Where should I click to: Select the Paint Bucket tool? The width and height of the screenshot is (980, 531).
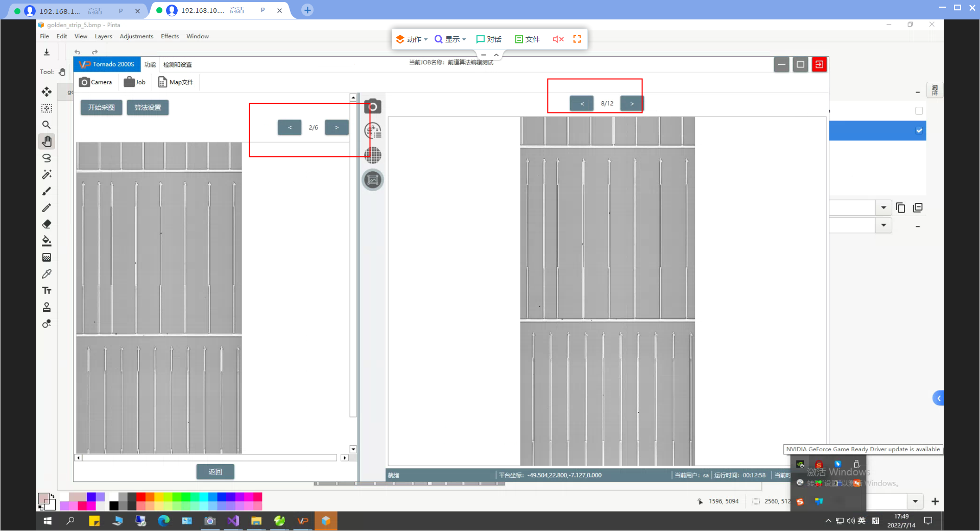(46, 241)
